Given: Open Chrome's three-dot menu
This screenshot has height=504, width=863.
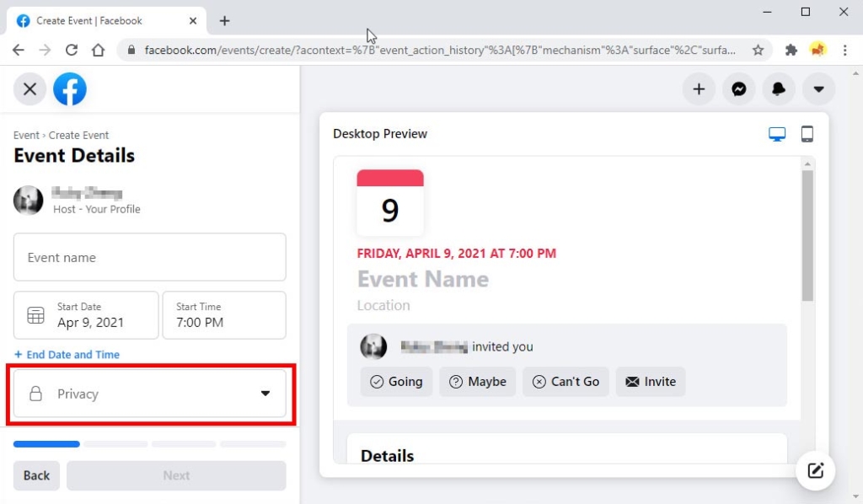Looking at the screenshot, I should click(845, 51).
